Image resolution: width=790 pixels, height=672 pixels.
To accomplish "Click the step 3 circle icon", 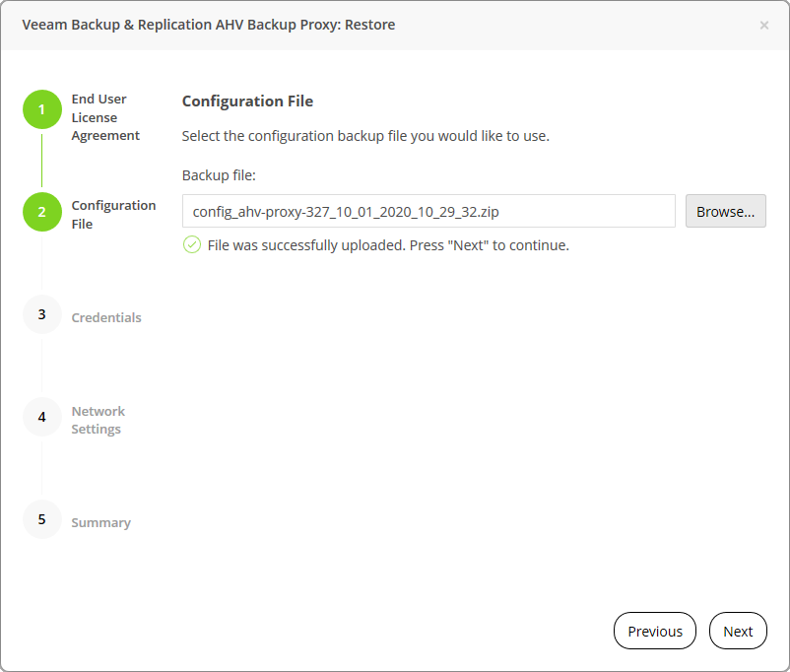I will point(41,315).
